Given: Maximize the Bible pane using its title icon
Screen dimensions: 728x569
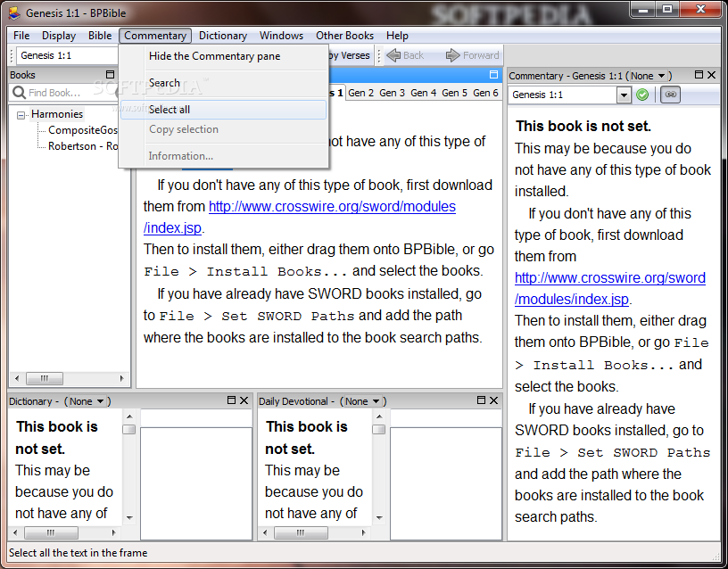Looking at the screenshot, I should coord(493,74).
